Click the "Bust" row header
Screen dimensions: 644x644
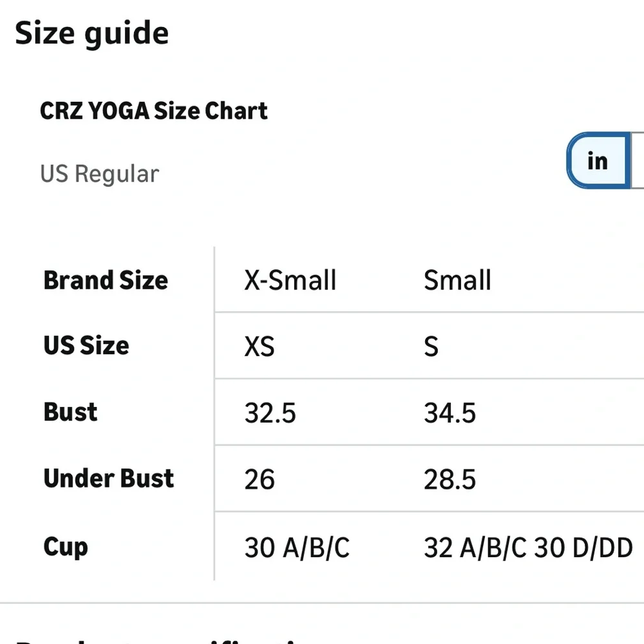point(70,412)
